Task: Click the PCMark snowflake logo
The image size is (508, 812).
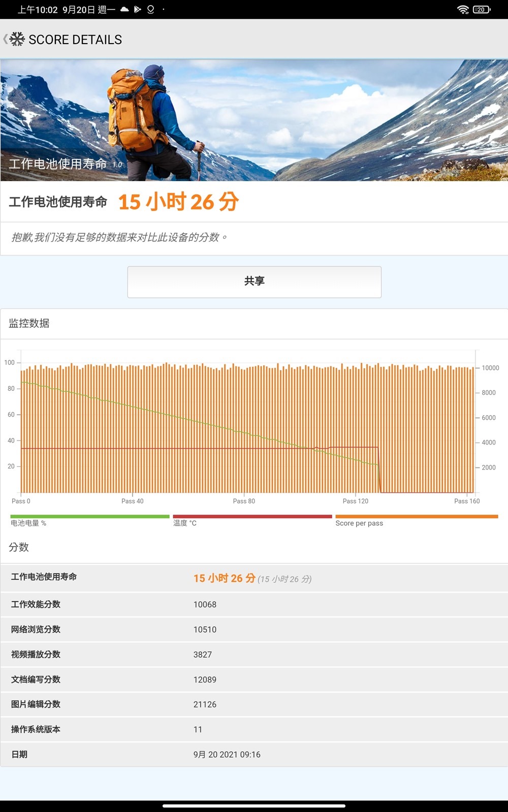Action: coord(17,39)
